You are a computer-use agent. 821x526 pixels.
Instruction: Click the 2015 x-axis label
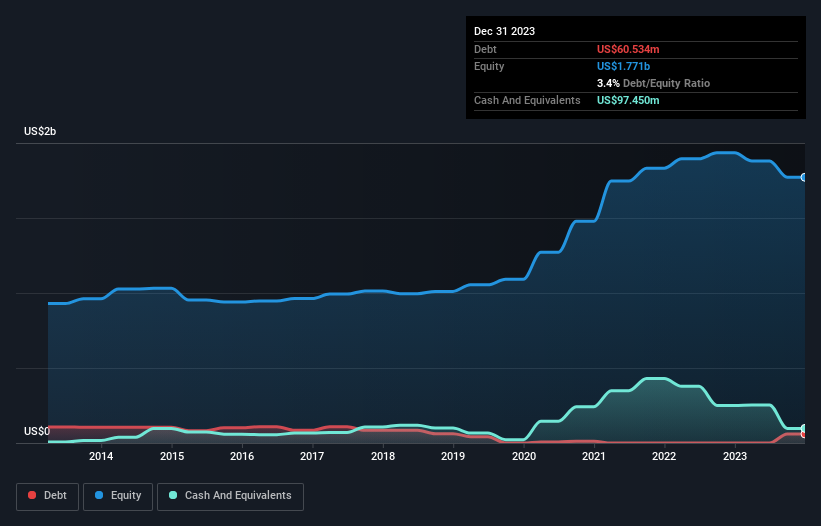pos(172,456)
